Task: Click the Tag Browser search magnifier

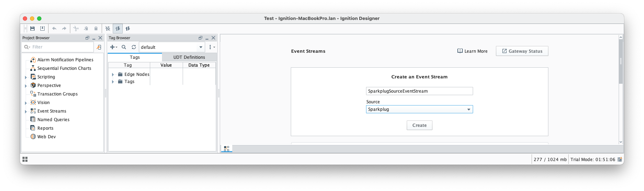Action: [x=124, y=47]
